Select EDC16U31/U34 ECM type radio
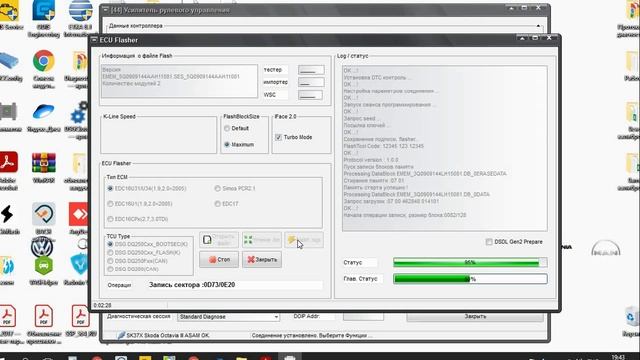This screenshot has height=360, width=640. point(110,189)
